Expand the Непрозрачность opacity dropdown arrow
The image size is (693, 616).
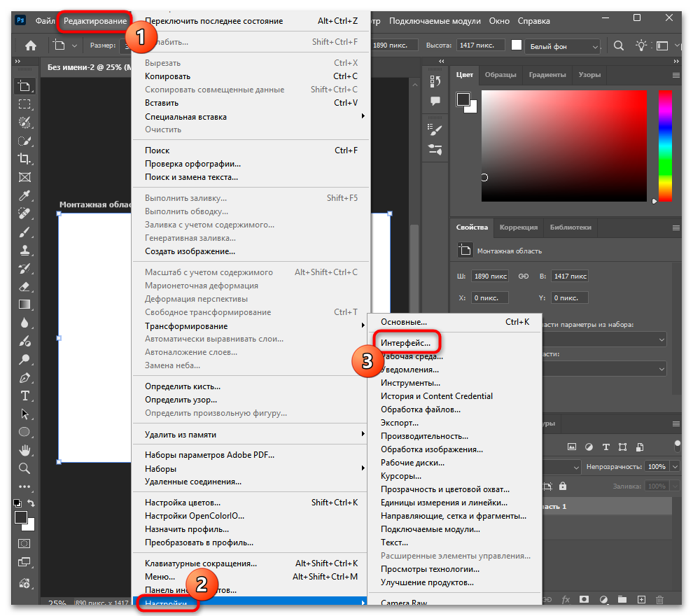pos(675,467)
